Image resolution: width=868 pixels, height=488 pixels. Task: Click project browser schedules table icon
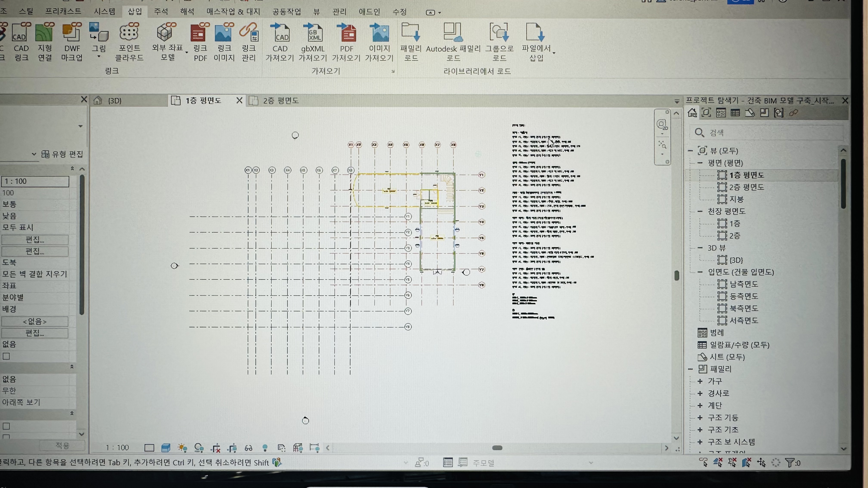coord(735,113)
